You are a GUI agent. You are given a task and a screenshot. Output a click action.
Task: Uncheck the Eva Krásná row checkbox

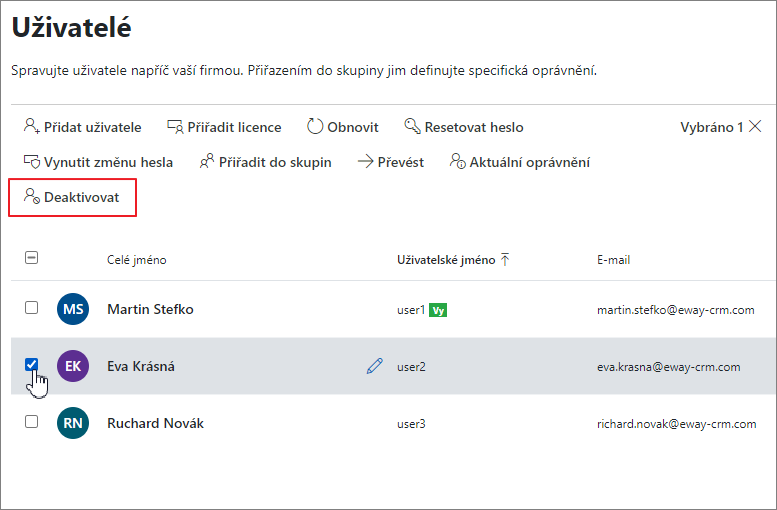point(31,365)
